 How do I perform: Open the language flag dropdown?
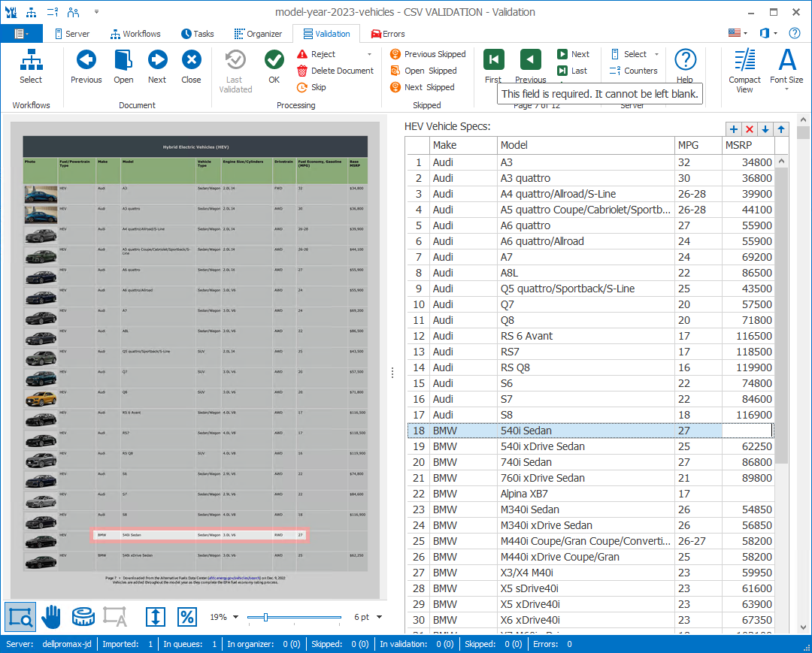coord(738,33)
